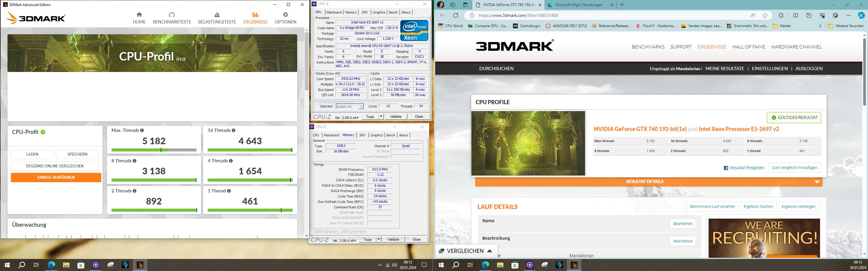868x271 pixels.
Task: Open Weitere Favoriten folder
Action: 846,26
